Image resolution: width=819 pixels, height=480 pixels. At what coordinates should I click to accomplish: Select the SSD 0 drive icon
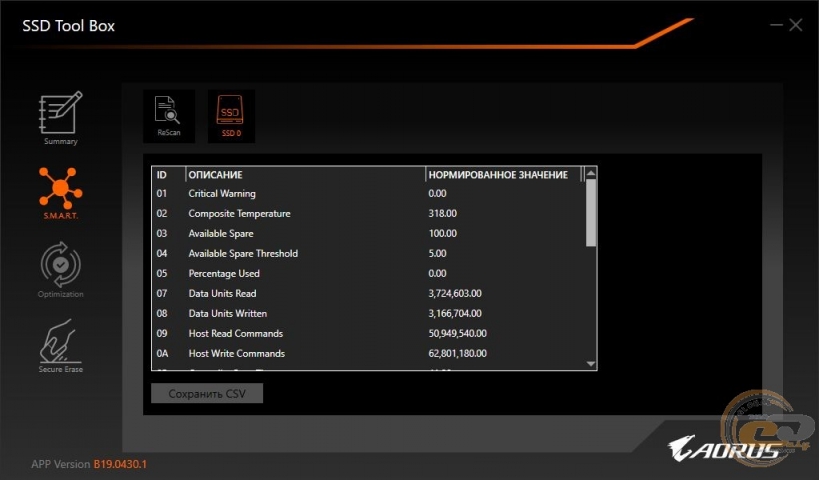click(231, 116)
